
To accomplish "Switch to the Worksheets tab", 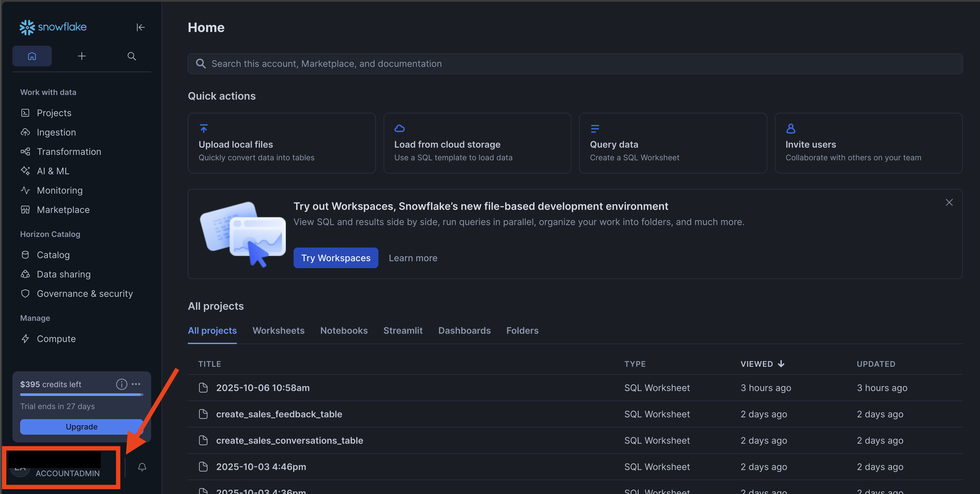I will click(x=278, y=330).
